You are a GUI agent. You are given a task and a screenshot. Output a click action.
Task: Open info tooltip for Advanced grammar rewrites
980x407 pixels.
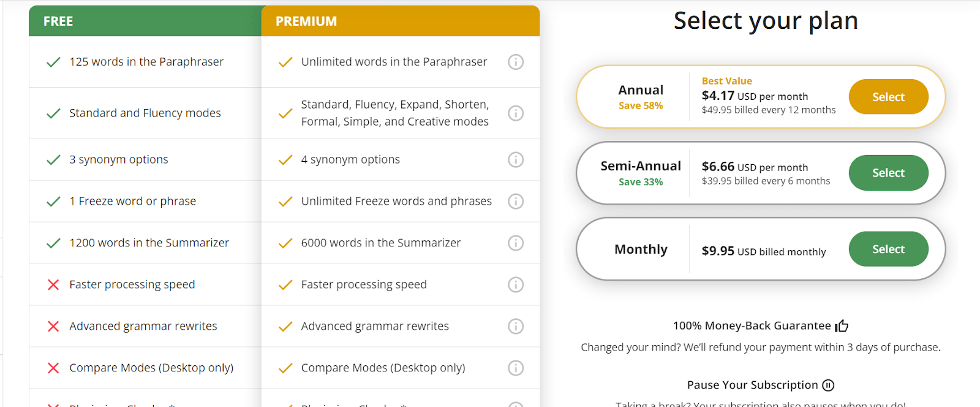(516, 326)
